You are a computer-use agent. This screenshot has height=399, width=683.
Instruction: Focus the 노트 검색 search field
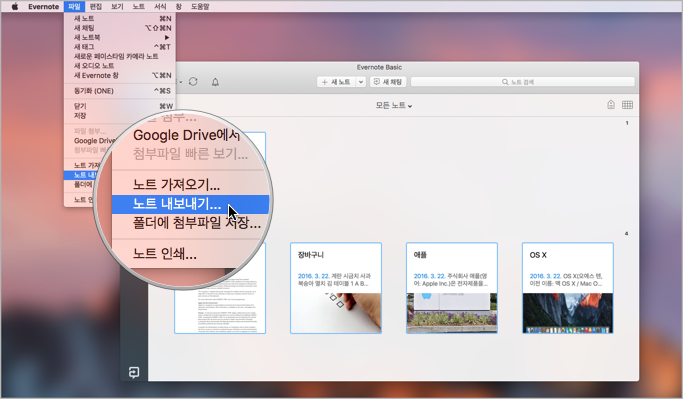pyautogui.click(x=522, y=82)
